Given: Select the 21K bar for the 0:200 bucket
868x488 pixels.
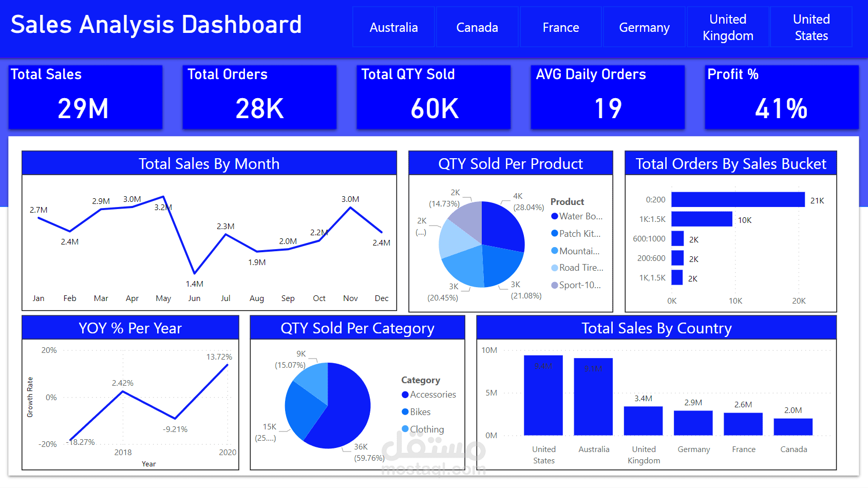Looking at the screenshot, I should coord(738,199).
